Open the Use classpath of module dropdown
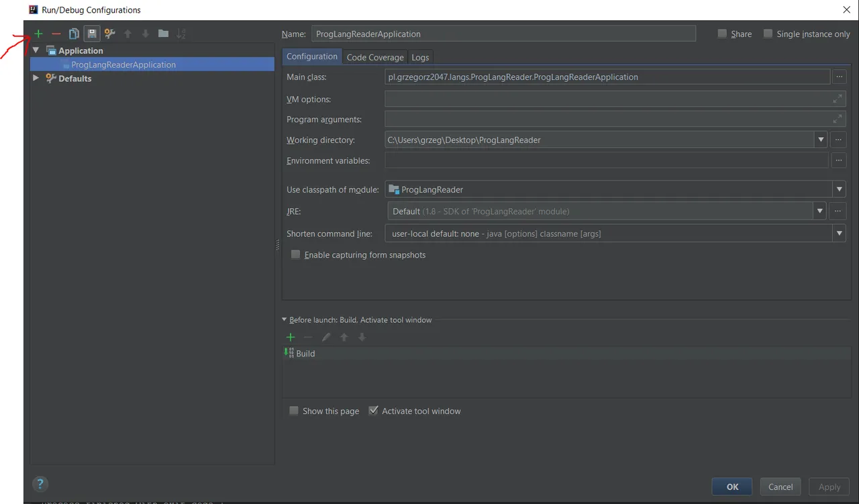 [839, 189]
